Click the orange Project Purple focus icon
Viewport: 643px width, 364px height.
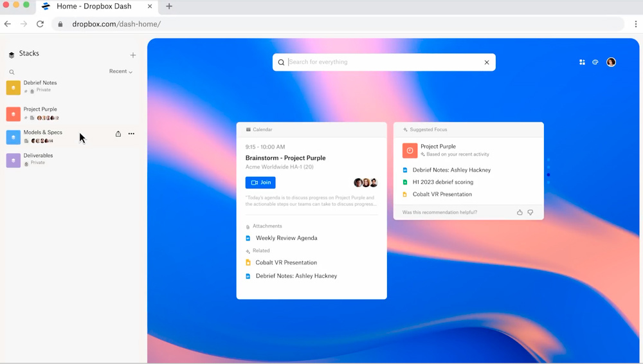(x=410, y=150)
